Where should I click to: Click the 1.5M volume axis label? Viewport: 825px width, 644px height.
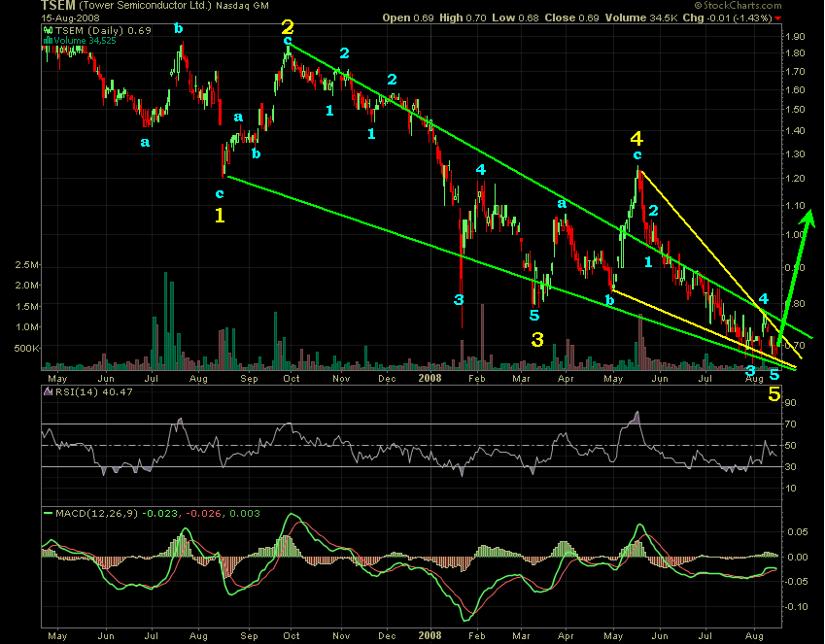[x=27, y=306]
